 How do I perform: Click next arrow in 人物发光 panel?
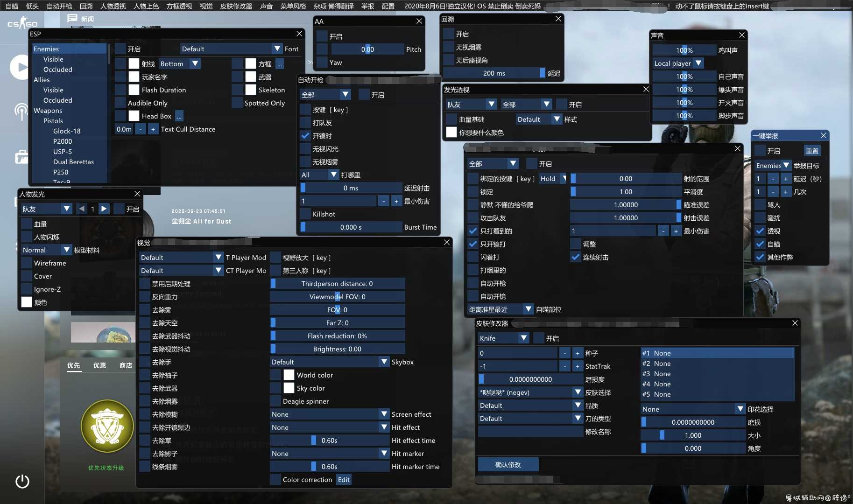(x=104, y=209)
